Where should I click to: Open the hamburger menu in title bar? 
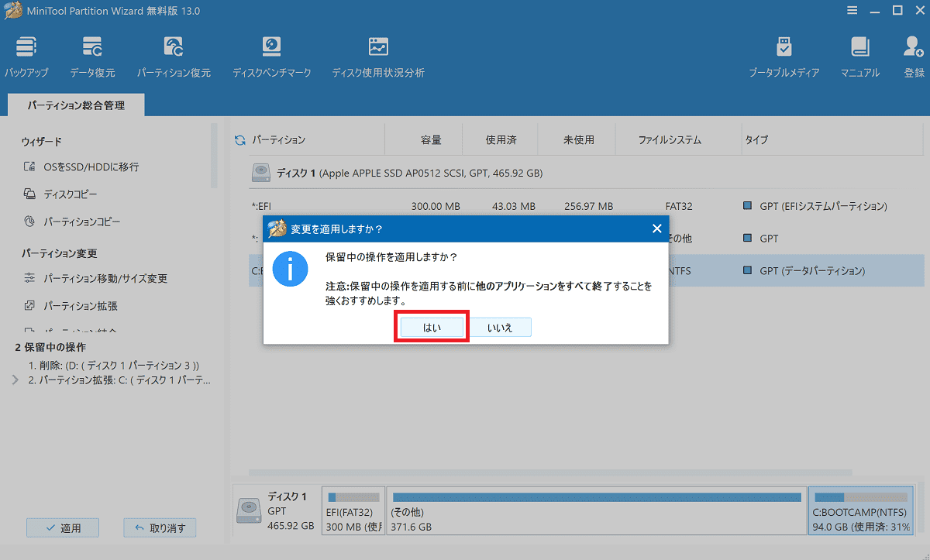[852, 11]
